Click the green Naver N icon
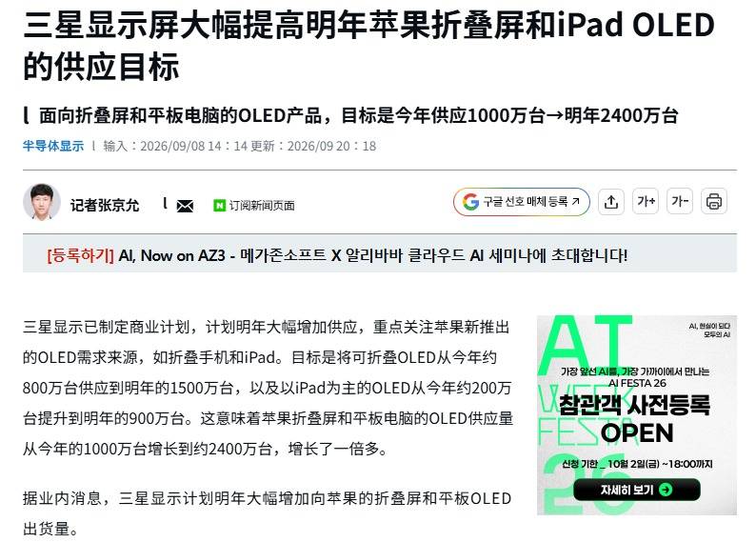 [x=219, y=206]
